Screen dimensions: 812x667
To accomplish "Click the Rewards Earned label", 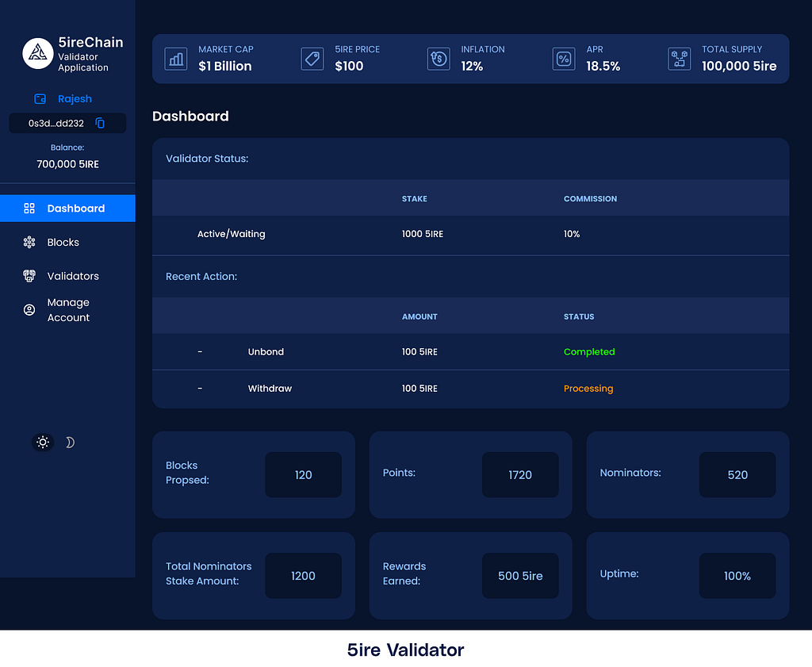I will 404,573.
